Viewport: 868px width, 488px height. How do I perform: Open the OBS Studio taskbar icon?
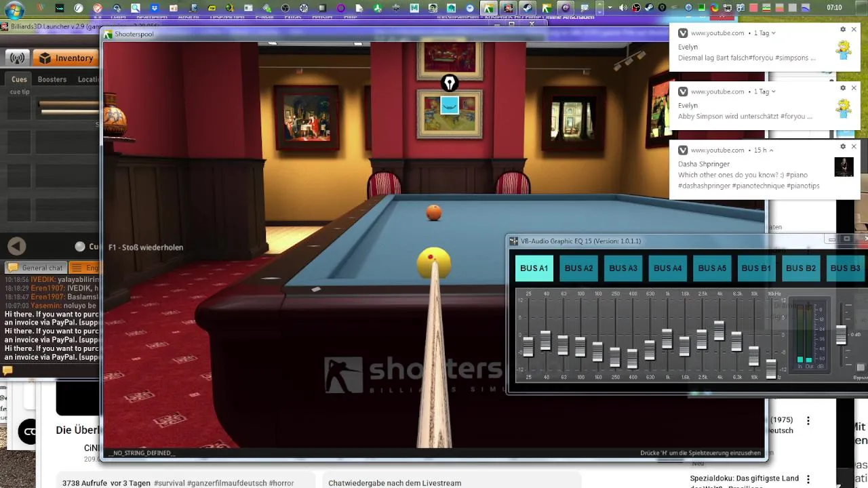pyautogui.click(x=285, y=8)
